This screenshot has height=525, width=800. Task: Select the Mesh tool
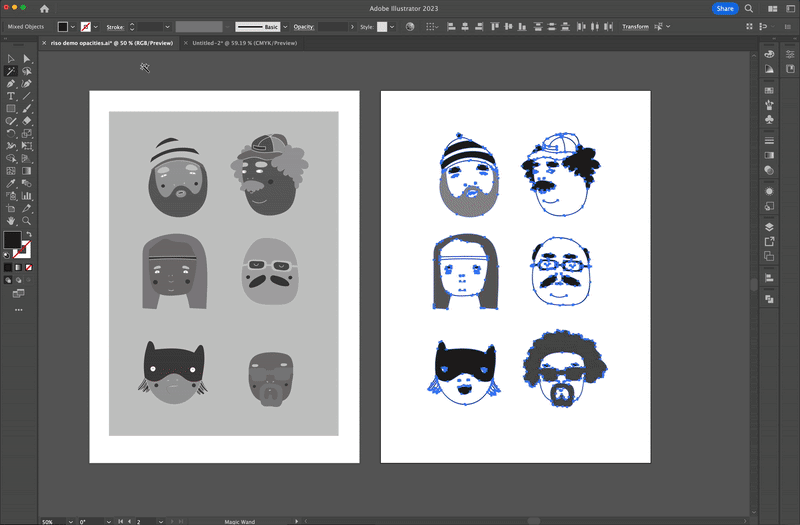tap(11, 171)
